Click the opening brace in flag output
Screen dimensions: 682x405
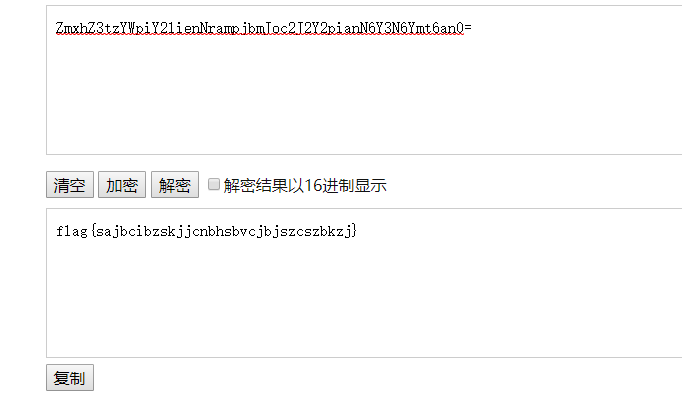point(93,231)
